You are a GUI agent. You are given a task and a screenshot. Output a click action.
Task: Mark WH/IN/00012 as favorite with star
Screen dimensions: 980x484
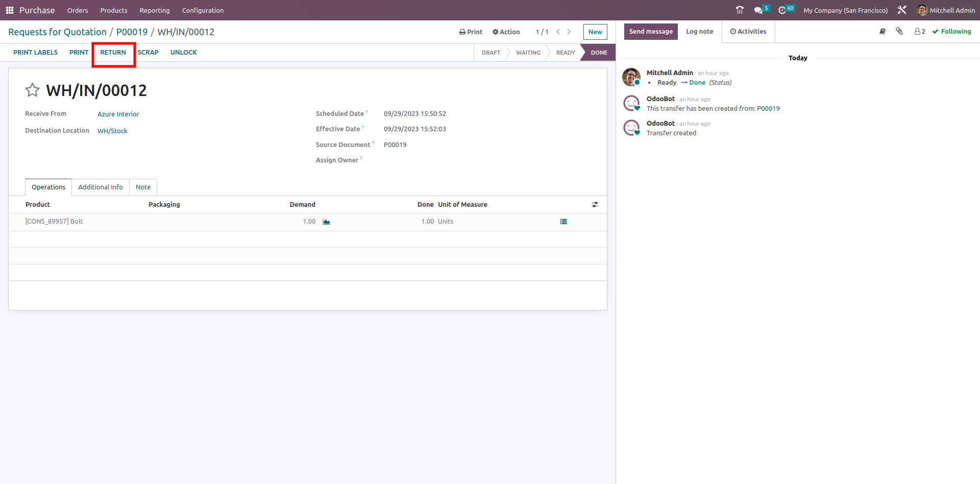click(x=32, y=90)
